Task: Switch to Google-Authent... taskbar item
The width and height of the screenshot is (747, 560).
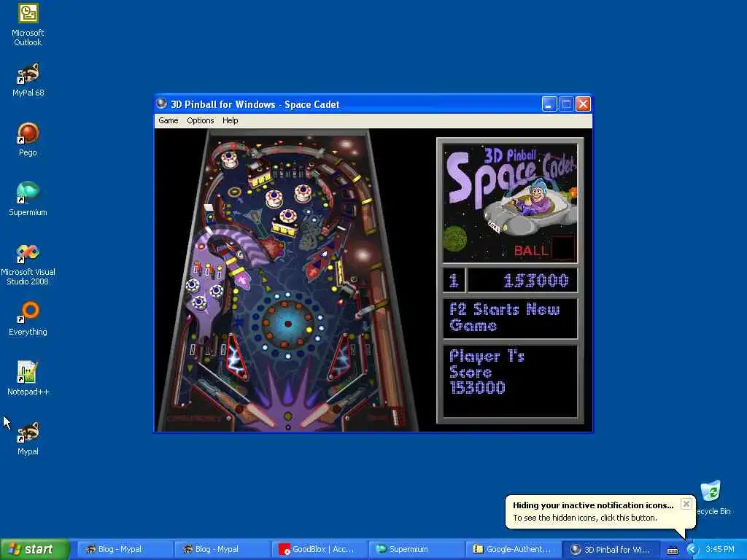Action: (513, 549)
